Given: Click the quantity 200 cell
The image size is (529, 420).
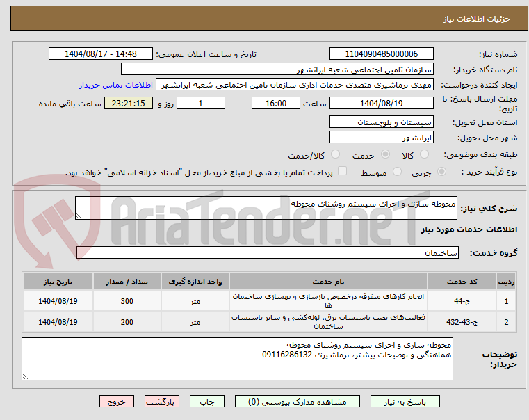Looking at the screenshot, I should (x=127, y=322).
